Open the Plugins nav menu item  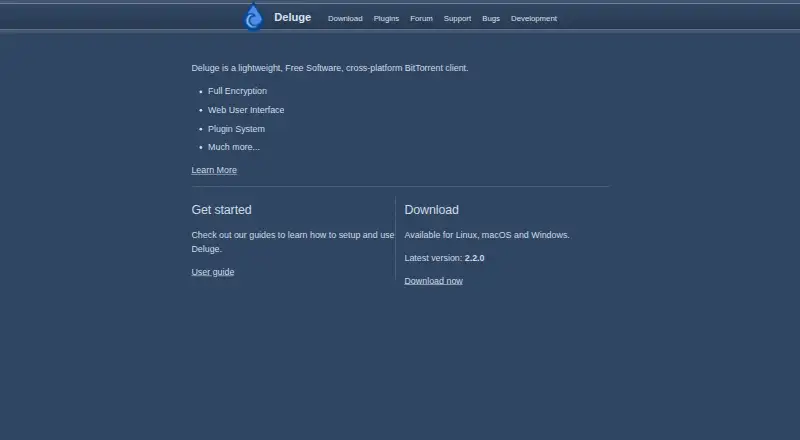tap(386, 18)
